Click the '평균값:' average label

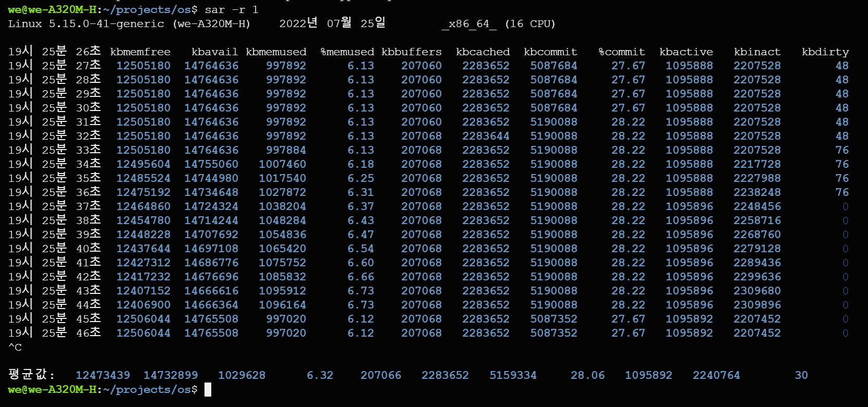(31, 375)
